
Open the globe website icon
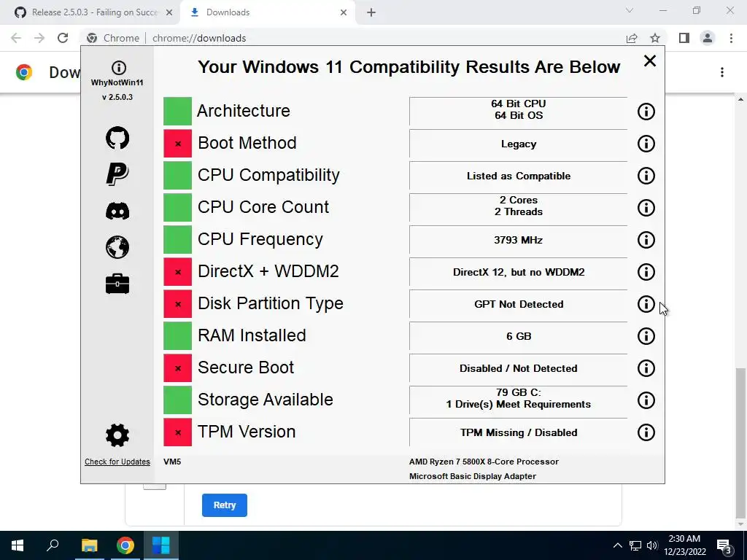pos(117,247)
